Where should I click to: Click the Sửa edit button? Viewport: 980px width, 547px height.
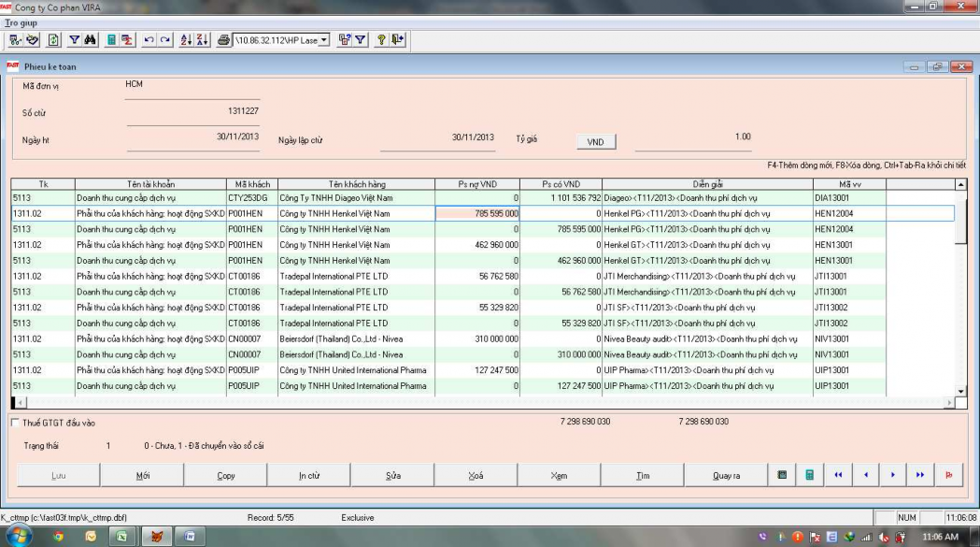(x=393, y=475)
